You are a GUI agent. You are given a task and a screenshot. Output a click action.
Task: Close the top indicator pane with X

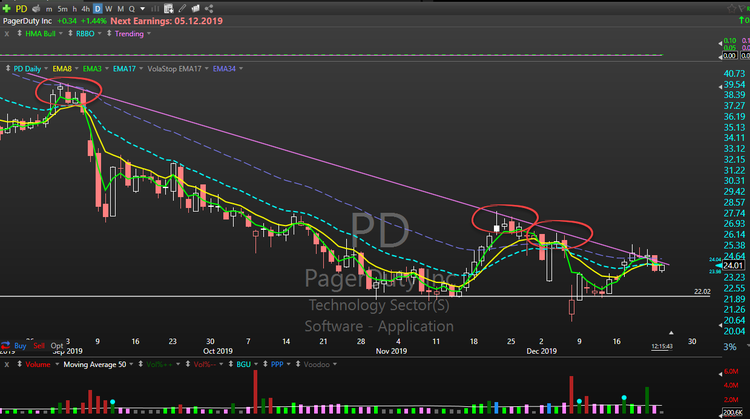7,34
